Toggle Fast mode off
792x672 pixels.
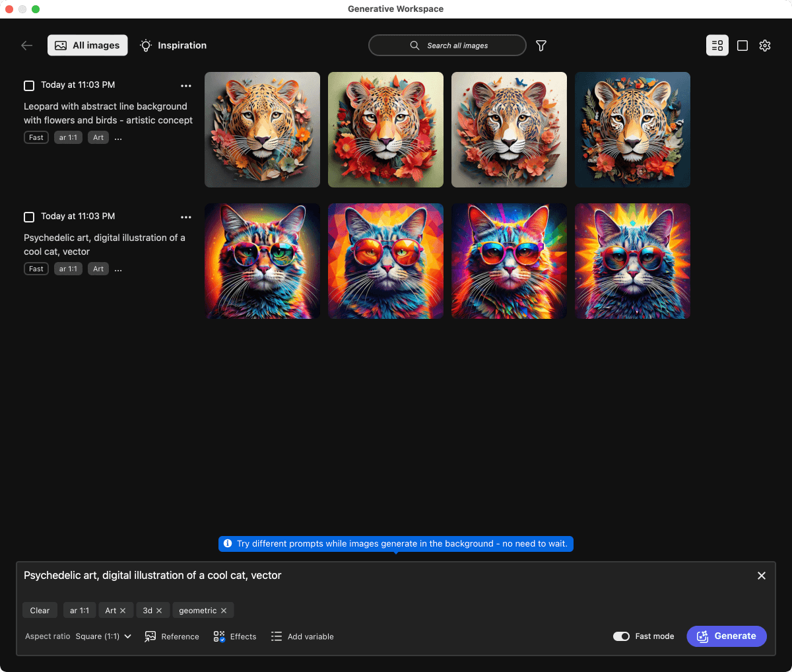point(621,636)
